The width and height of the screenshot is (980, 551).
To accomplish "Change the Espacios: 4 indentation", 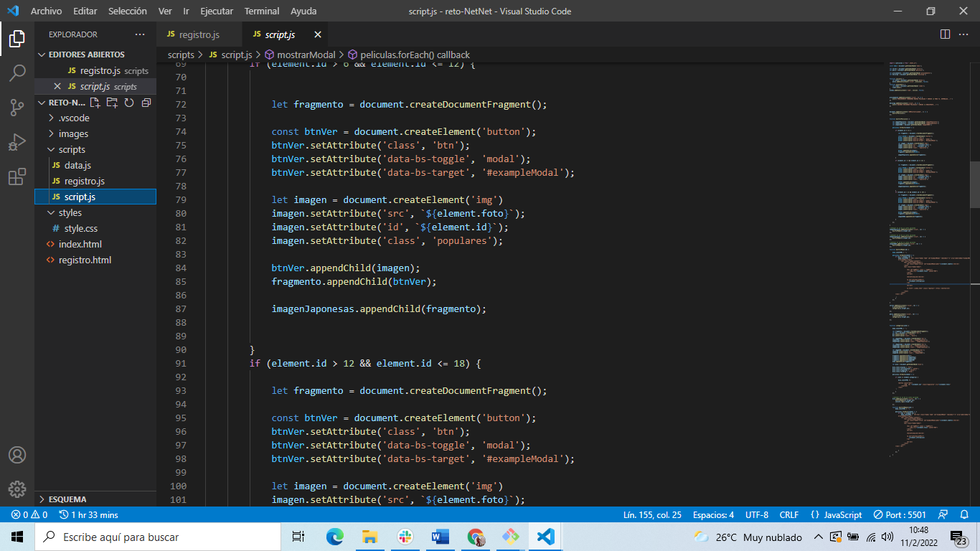I will click(713, 515).
